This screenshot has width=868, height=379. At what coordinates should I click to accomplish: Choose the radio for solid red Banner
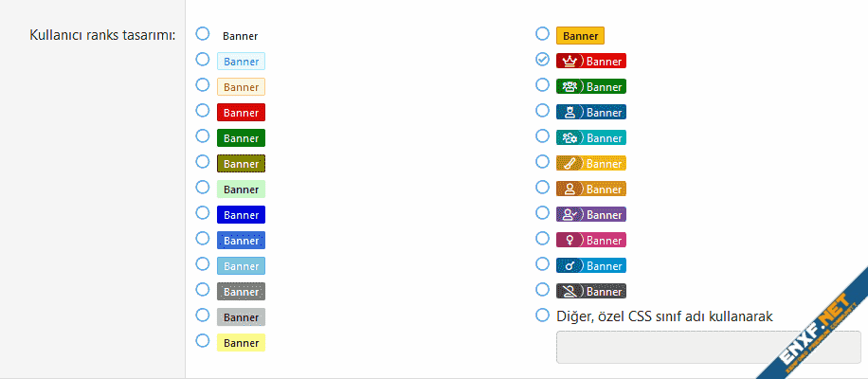pos(203,111)
